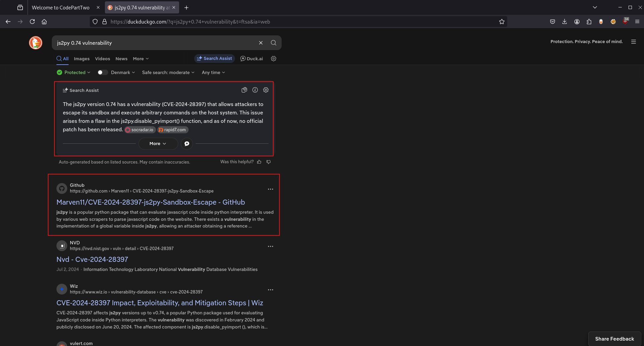
Task: Open search settings via the gear icon
Action: tap(273, 59)
